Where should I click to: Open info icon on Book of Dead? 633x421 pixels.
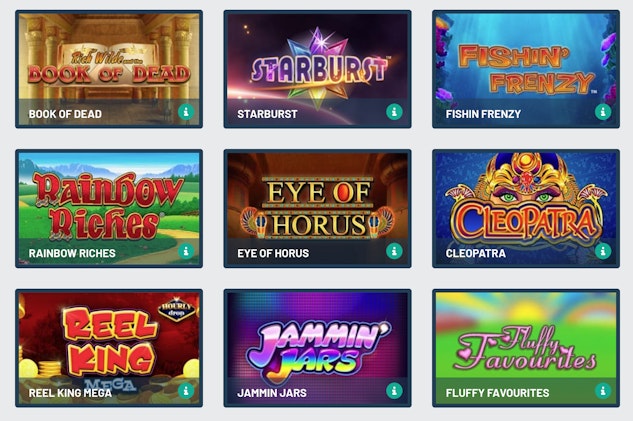tap(186, 111)
